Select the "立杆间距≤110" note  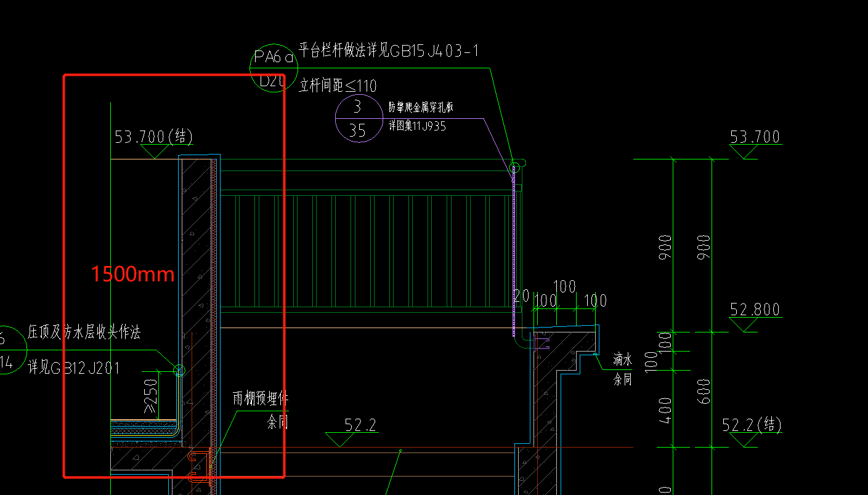(338, 85)
